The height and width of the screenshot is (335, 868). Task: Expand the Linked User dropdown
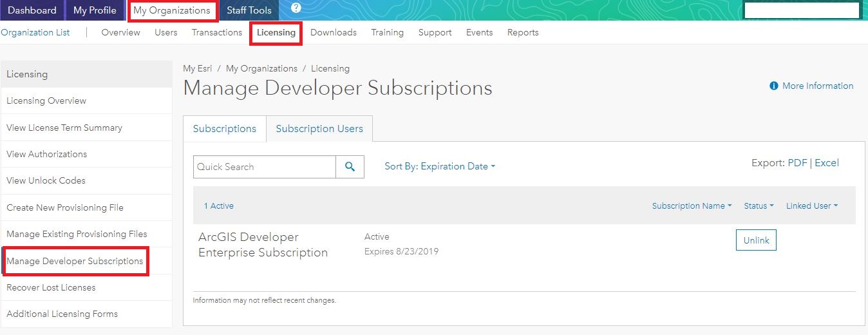pyautogui.click(x=812, y=206)
